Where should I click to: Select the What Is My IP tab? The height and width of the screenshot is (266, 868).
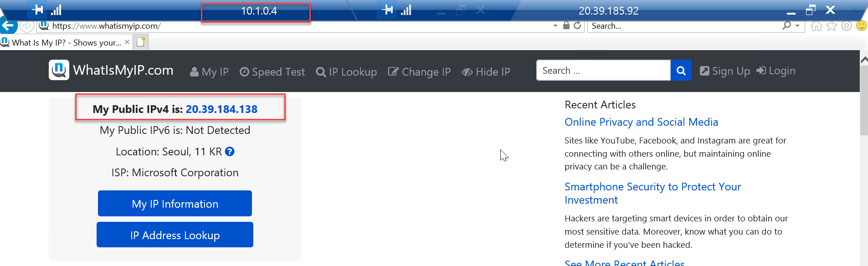tap(66, 42)
